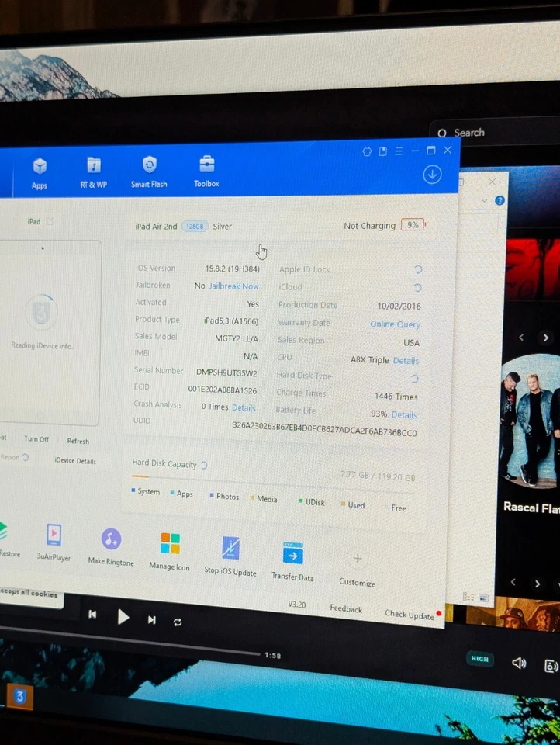
Task: Open CPU Details link
Action: pos(406,361)
